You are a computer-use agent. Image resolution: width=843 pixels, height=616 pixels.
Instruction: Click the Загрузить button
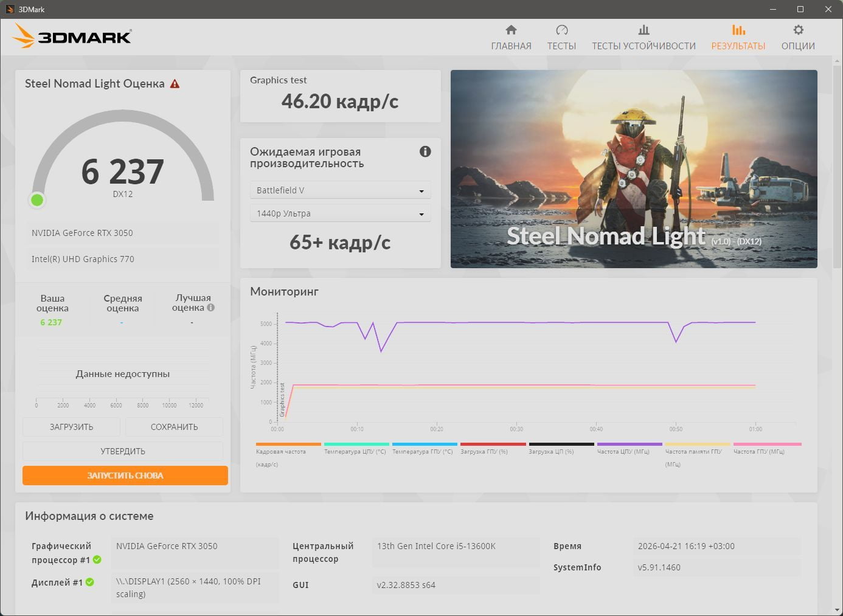71,427
